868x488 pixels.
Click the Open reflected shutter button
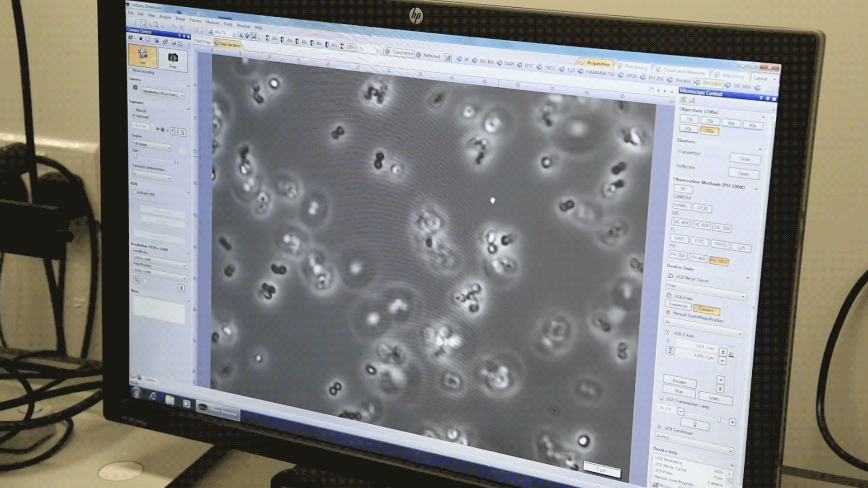[x=743, y=173]
